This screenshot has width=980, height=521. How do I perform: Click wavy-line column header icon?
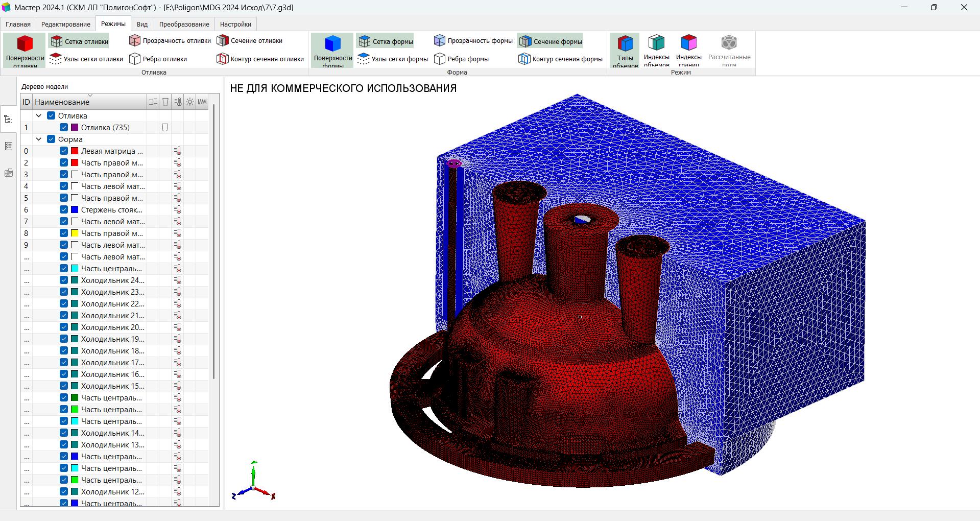(202, 102)
